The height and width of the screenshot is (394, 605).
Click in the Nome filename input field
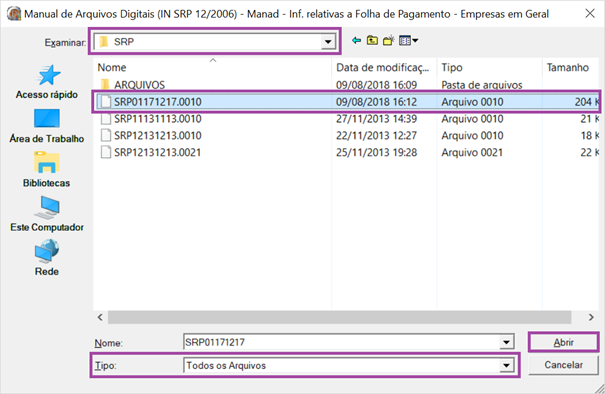pyautogui.click(x=343, y=342)
